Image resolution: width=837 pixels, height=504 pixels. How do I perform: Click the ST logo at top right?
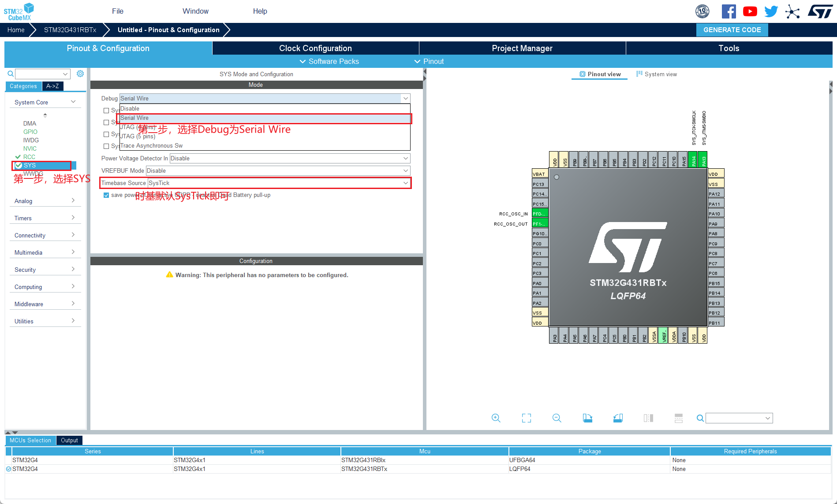pyautogui.click(x=820, y=11)
